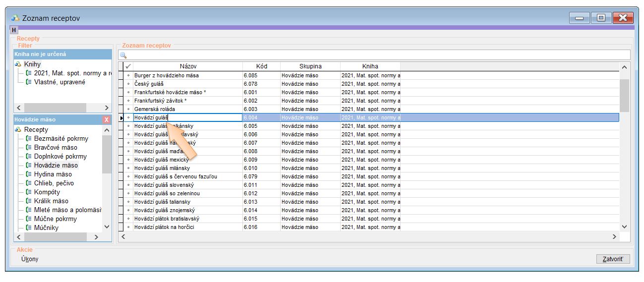Select Vlastné, upravené book in tree
The image size is (644, 282).
pyautogui.click(x=59, y=82)
